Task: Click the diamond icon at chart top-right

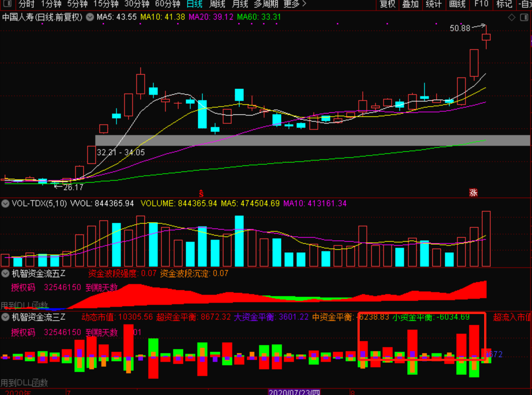Action: 511,17
